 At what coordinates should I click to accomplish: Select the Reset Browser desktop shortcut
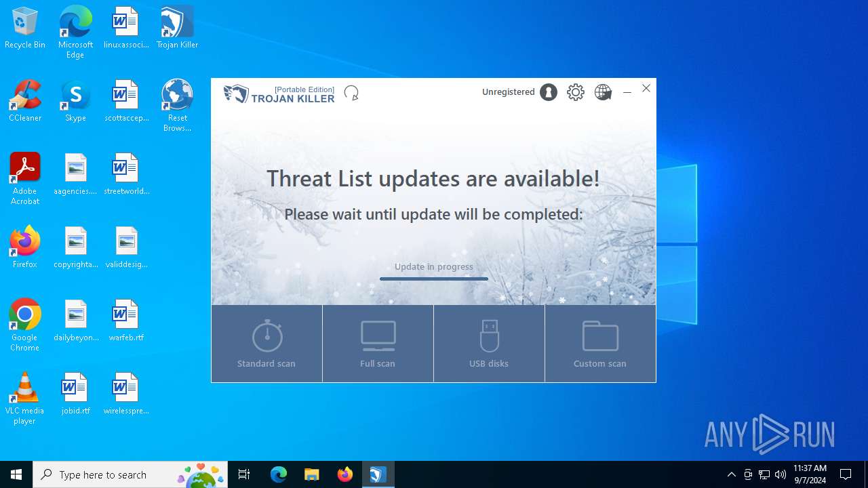tap(177, 106)
